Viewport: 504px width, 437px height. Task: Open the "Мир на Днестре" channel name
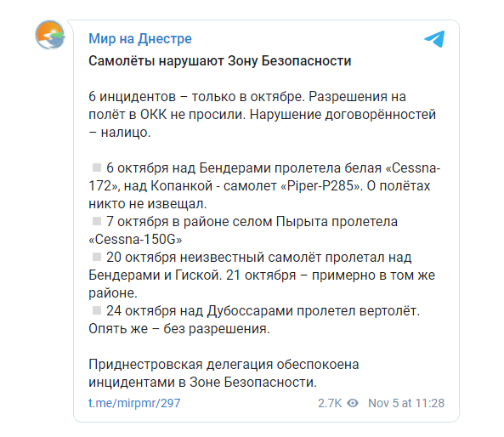point(140,39)
